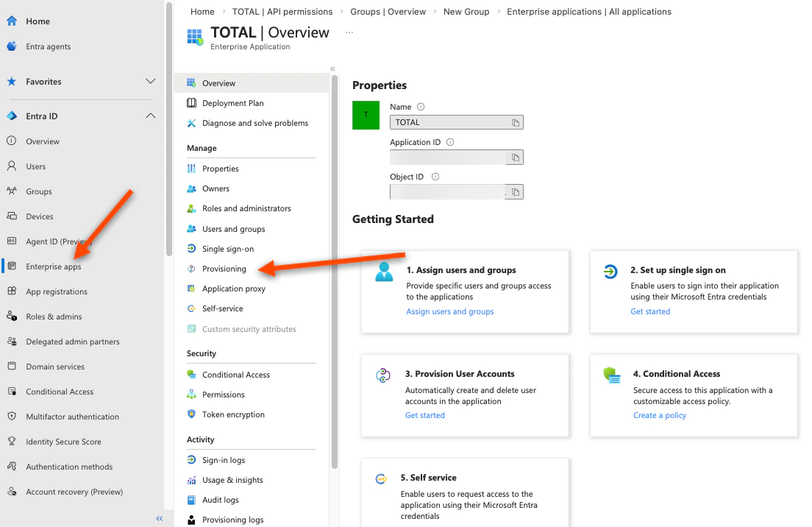Click the App registrations icon
This screenshot has height=527, width=812.
[12, 291]
